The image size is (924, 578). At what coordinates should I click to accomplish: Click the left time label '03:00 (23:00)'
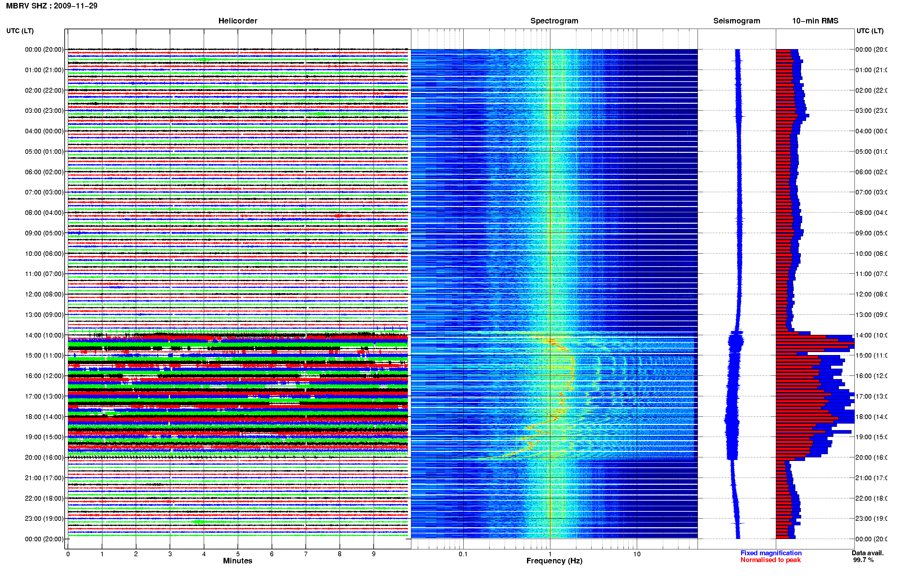point(44,111)
